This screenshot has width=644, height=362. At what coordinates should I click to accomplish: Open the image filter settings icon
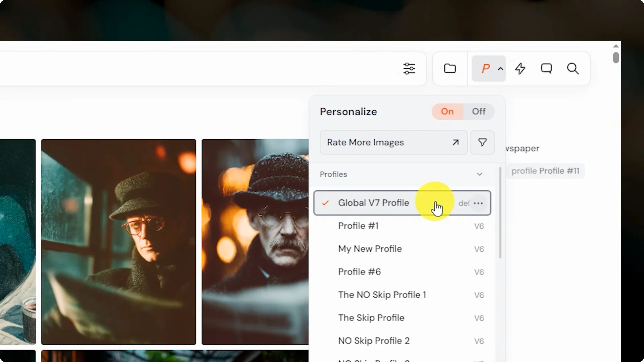(409, 68)
